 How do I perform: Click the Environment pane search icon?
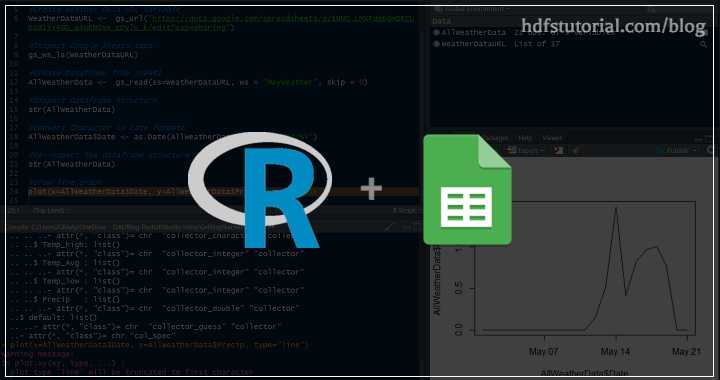(x=703, y=44)
